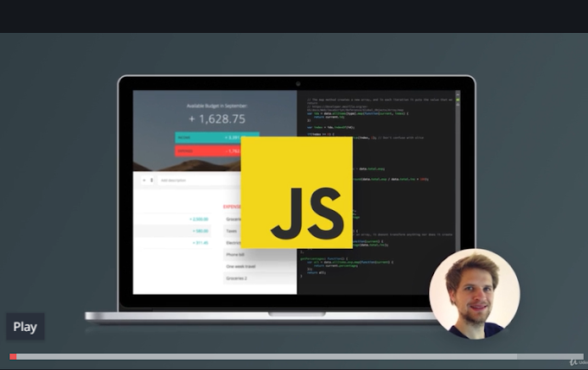The image size is (588, 370).
Task: Seek along the video progress bar
Action: [x=297, y=356]
